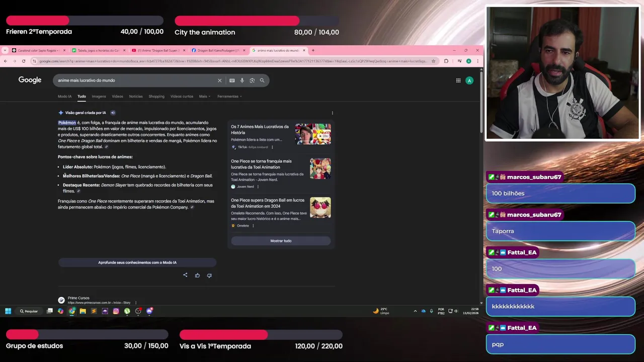Click the Windows taskbar Pesquisar box
This screenshot has width=644, height=362.
(x=29, y=311)
